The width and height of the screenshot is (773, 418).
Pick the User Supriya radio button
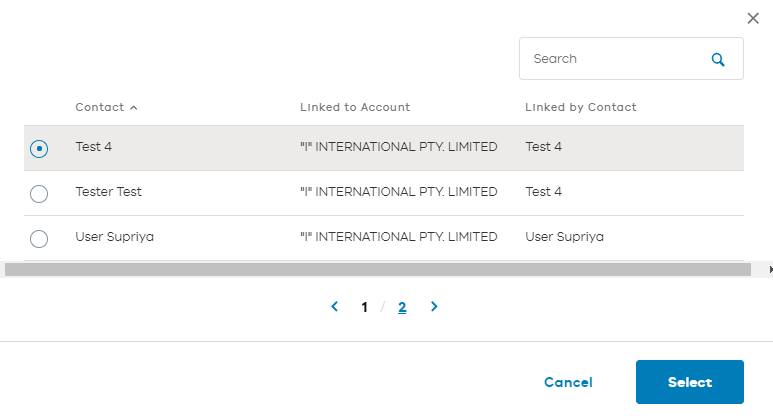(39, 239)
